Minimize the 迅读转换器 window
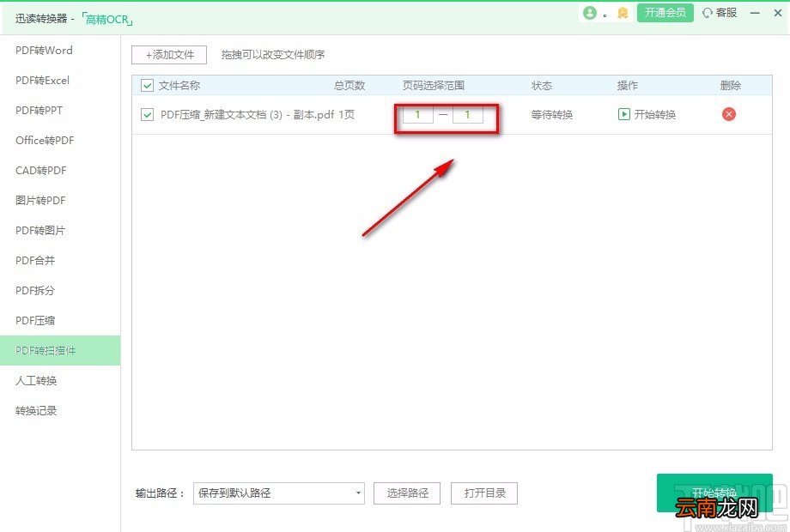The height and width of the screenshot is (532, 790). click(x=755, y=13)
